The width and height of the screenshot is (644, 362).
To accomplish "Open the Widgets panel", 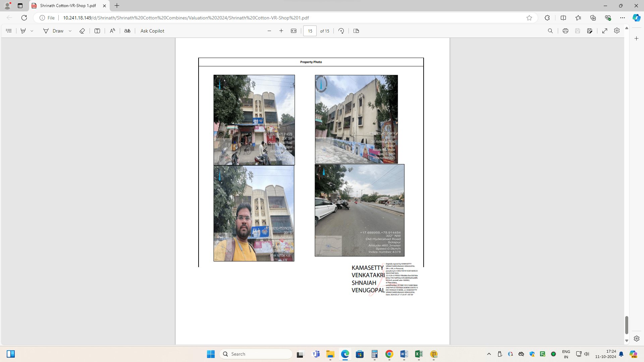I will 11,354.
